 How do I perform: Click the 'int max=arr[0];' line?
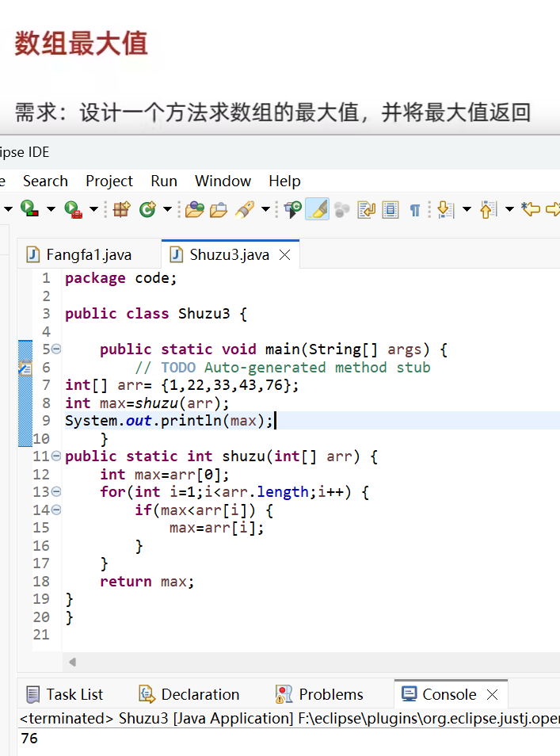[164, 475]
